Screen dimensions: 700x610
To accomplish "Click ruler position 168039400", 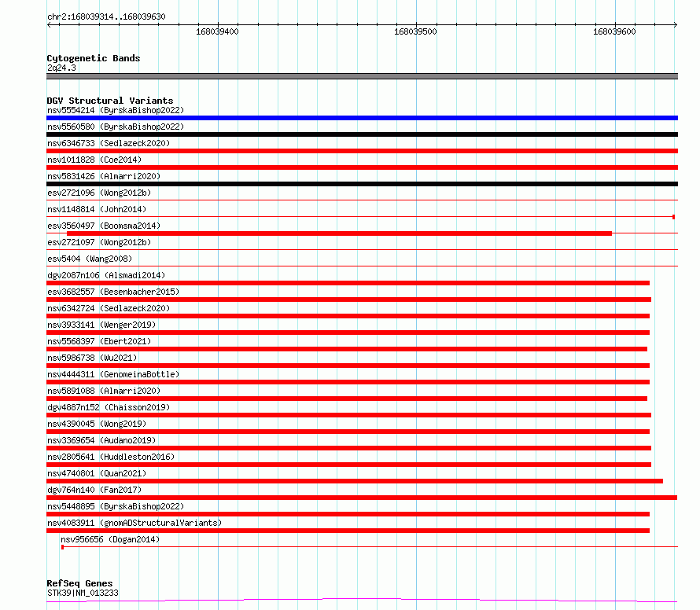I will point(217,31).
